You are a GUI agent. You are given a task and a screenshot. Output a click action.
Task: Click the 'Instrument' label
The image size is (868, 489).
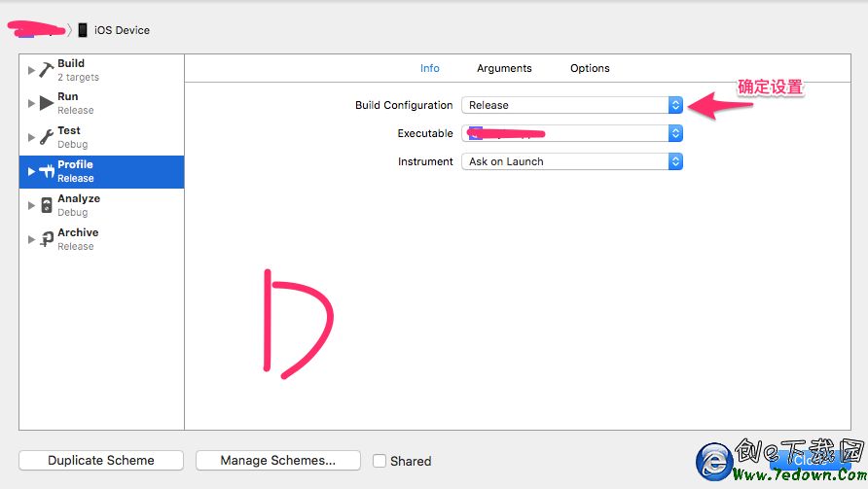425,161
